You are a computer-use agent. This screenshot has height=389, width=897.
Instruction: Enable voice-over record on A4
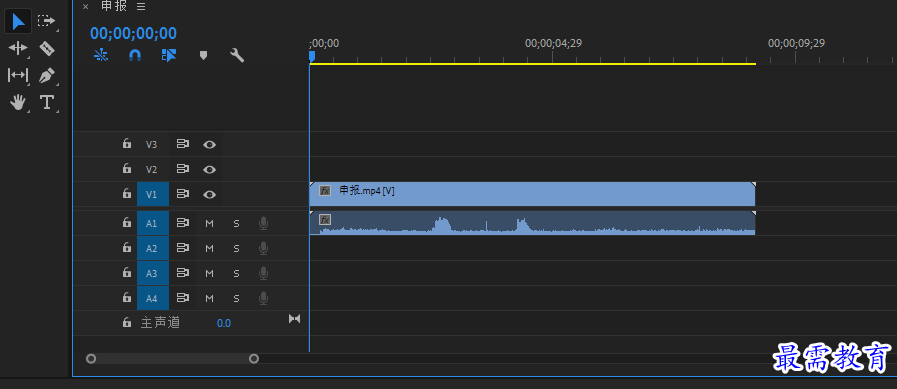tap(263, 298)
